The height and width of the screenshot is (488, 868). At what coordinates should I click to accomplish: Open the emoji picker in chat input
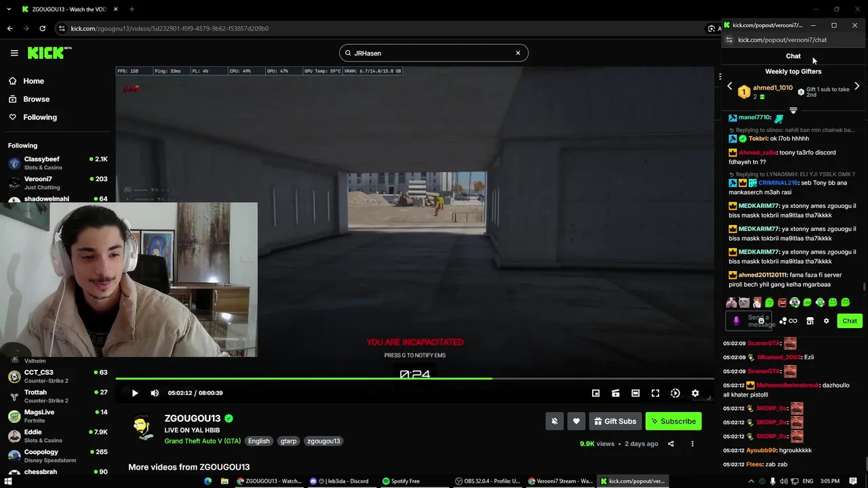click(x=762, y=321)
